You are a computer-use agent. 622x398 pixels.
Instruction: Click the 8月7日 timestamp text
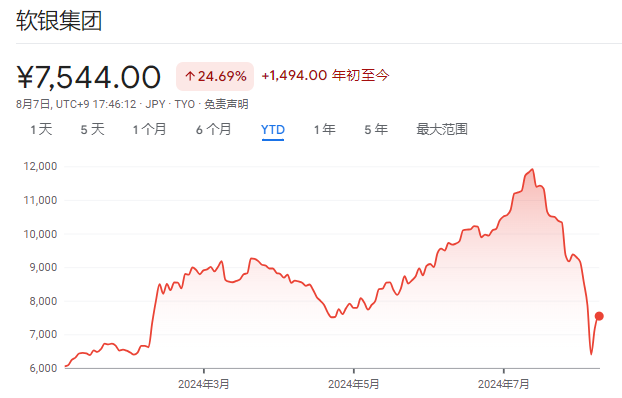76,104
